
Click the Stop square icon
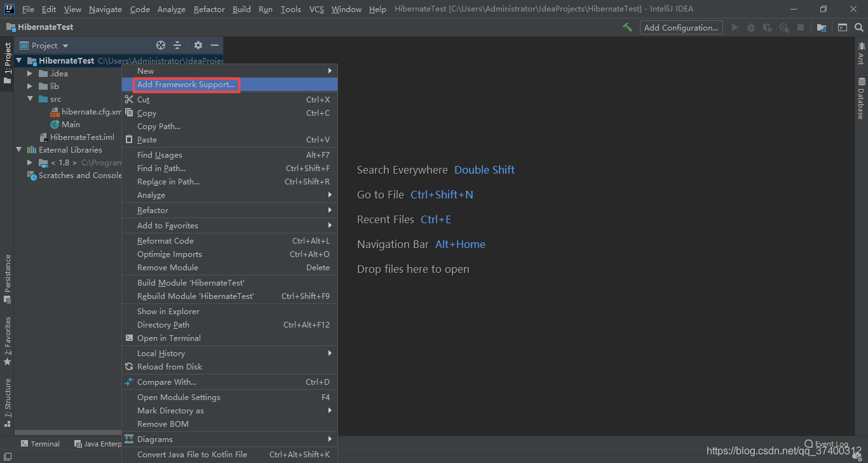point(801,27)
